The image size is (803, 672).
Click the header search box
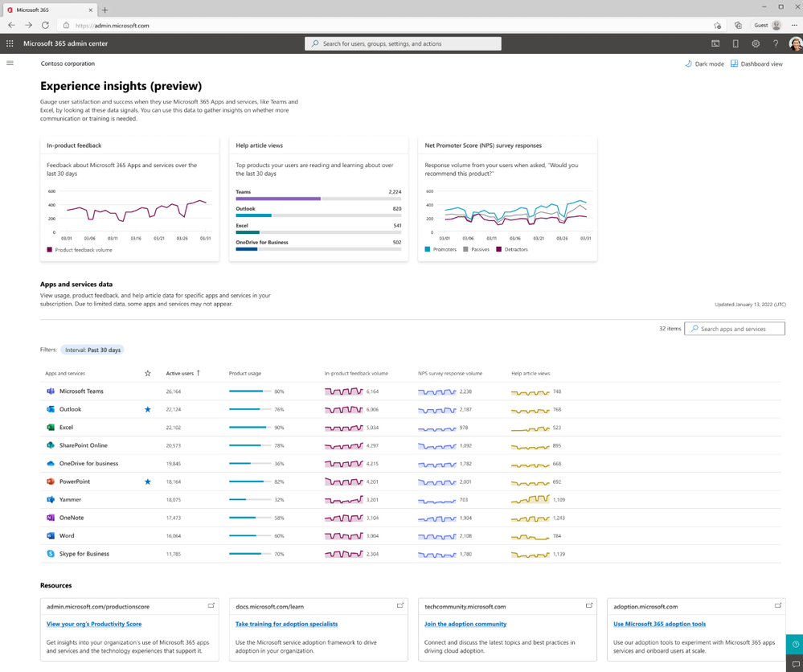coord(403,43)
